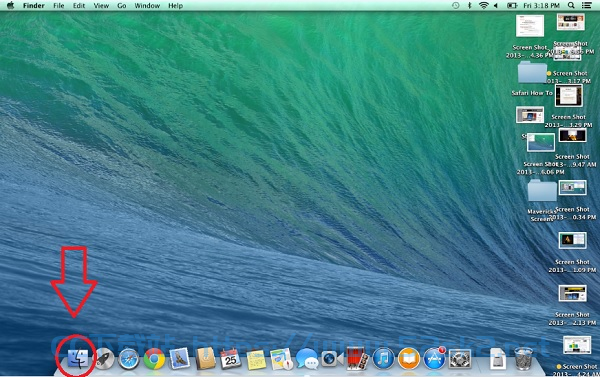The image size is (600, 377).
Task: Open Spotlight search magnifier icon
Action: [x=571, y=5]
